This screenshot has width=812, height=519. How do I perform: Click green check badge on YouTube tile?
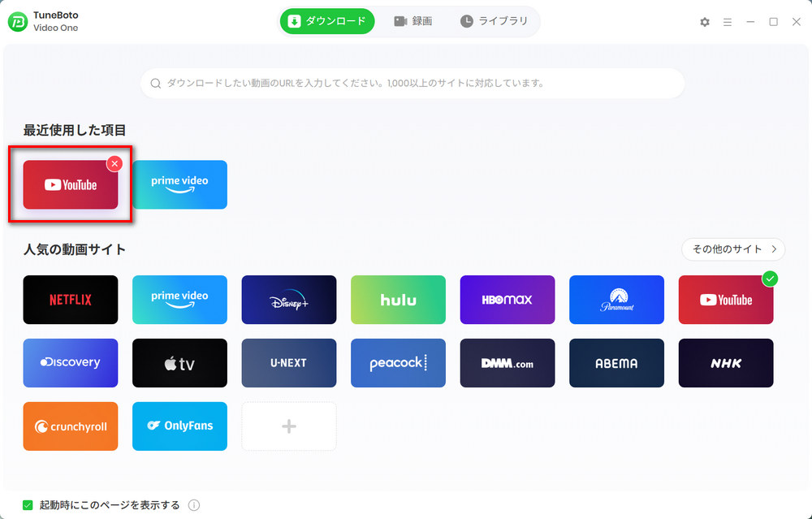[x=770, y=279]
